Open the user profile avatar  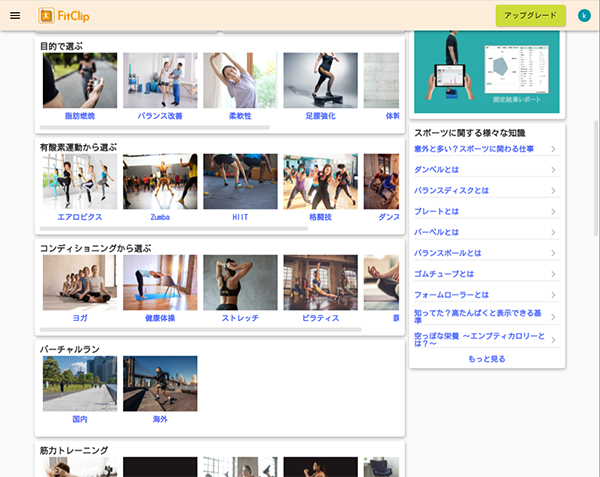584,15
